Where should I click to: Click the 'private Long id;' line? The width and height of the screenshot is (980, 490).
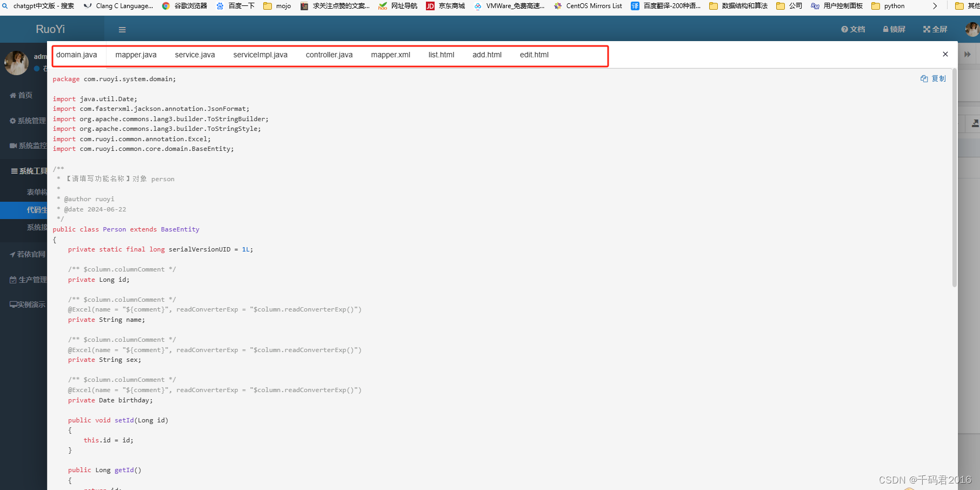[x=98, y=280]
